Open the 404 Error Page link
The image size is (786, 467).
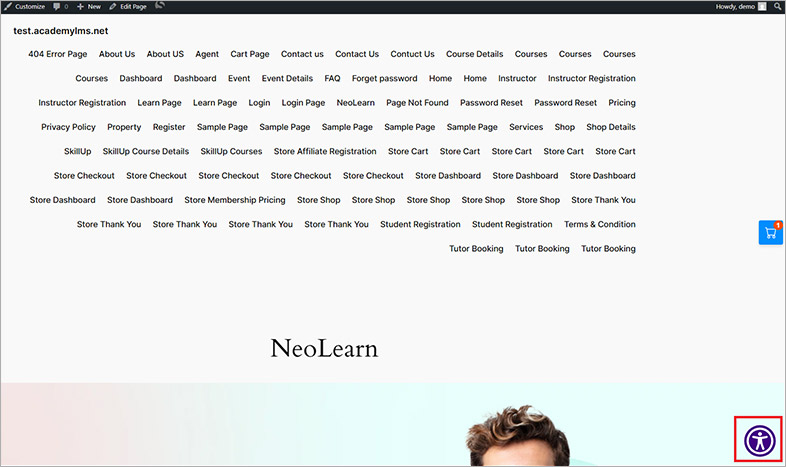click(58, 54)
